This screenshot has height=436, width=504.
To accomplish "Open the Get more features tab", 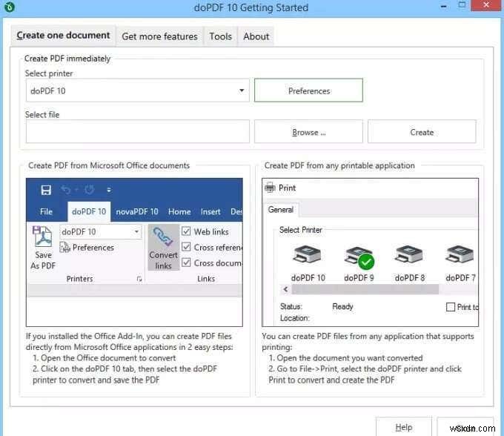I will pos(160,36).
